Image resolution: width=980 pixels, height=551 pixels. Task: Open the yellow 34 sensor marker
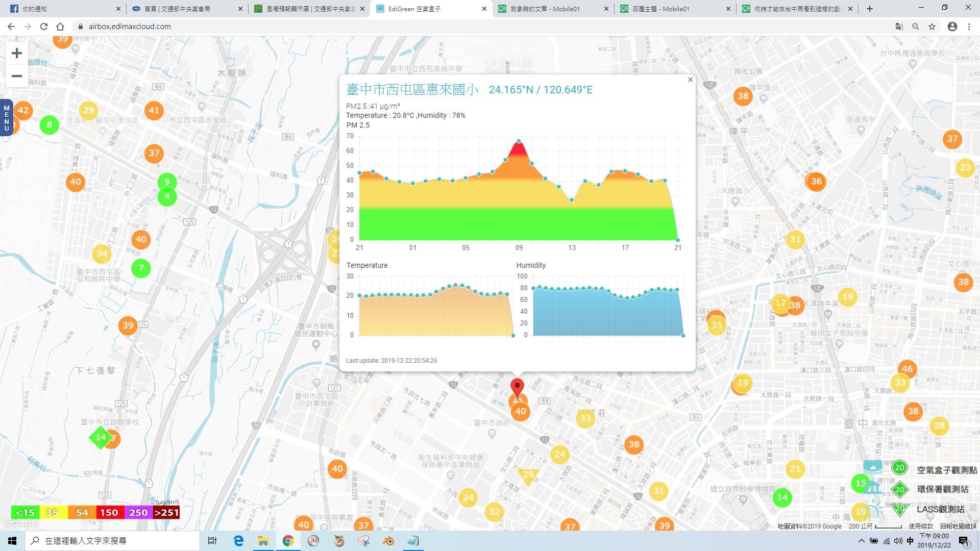click(102, 254)
